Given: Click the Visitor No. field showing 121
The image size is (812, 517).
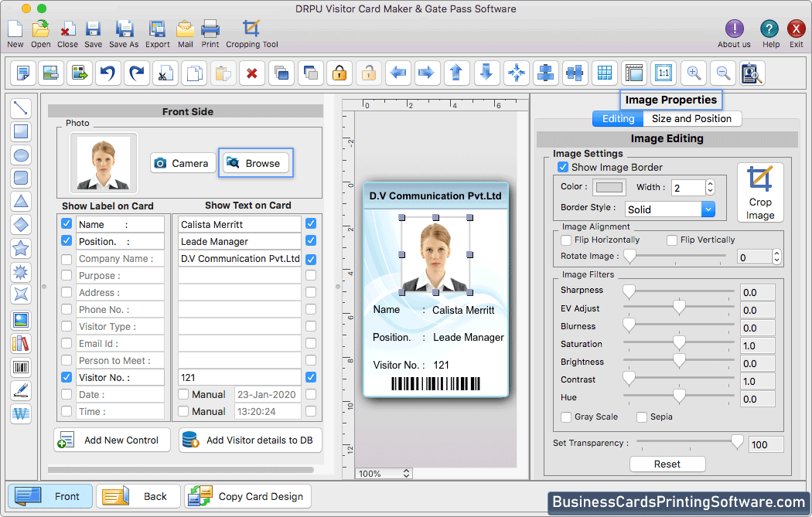Looking at the screenshot, I should click(240, 377).
